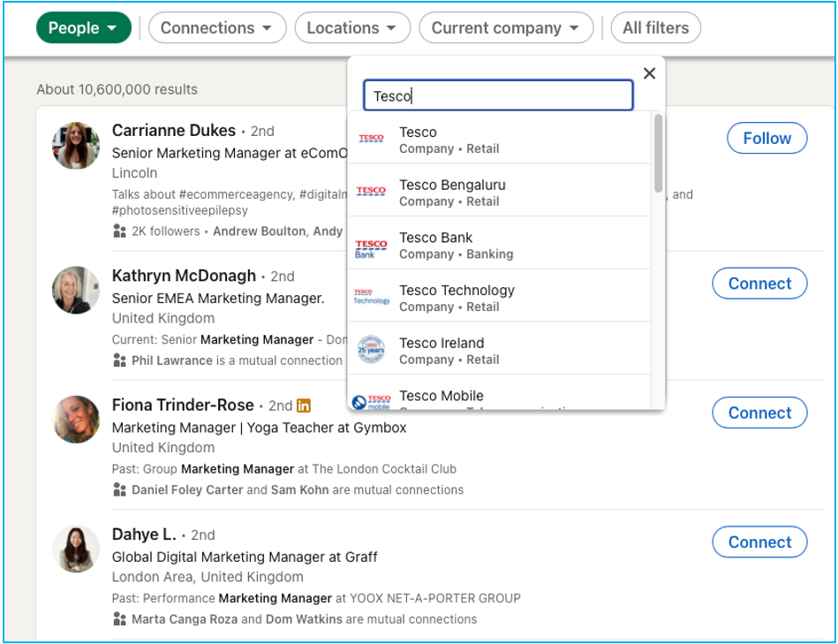Click the About 10,600,000 results text
This screenshot has height=644, width=838.
click(x=117, y=89)
